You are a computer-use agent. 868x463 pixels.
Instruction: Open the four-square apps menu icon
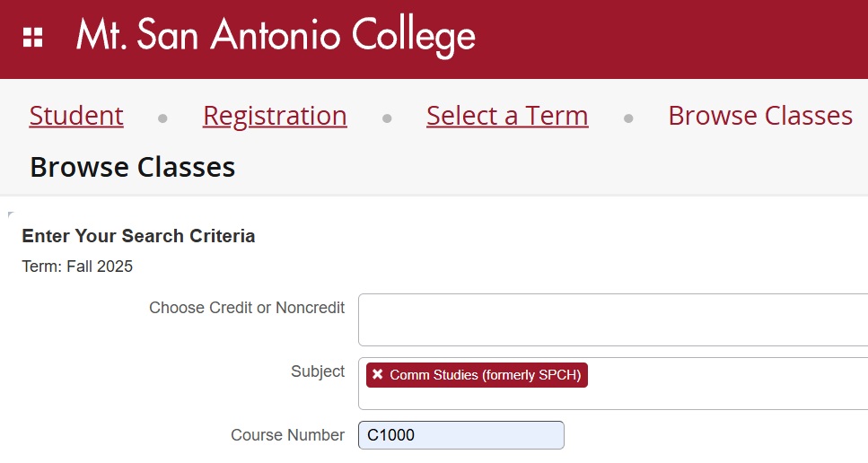pyautogui.click(x=32, y=38)
